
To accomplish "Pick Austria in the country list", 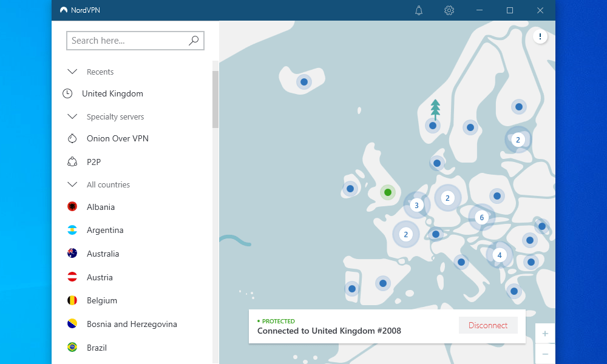I will 100,277.
